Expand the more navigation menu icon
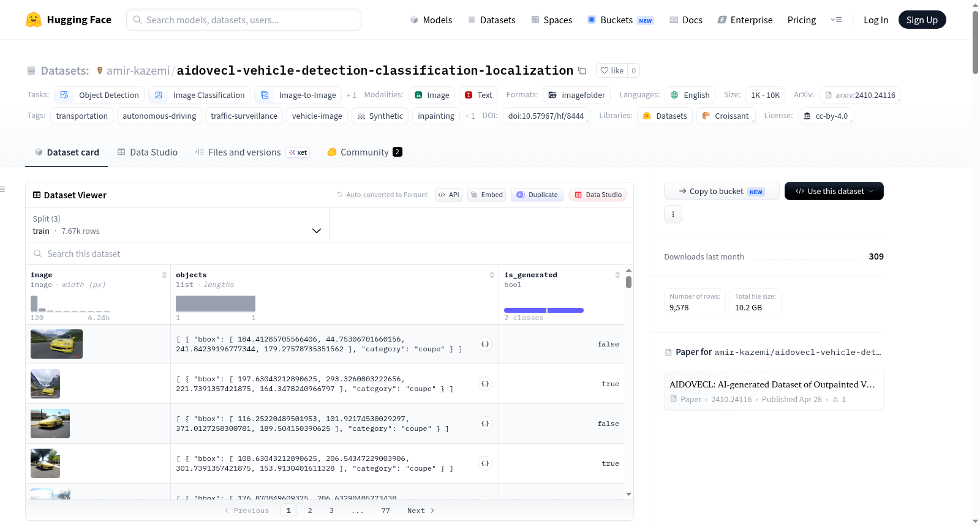980x527 pixels. coord(836,20)
